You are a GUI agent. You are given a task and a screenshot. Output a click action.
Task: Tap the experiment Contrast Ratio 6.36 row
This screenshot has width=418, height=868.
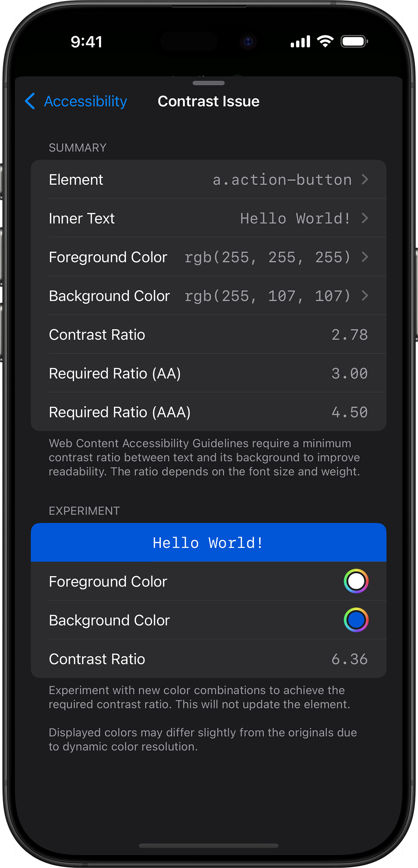[x=209, y=659]
